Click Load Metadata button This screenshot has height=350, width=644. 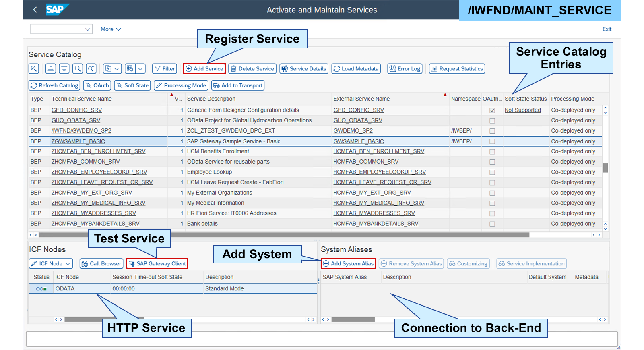356,69
